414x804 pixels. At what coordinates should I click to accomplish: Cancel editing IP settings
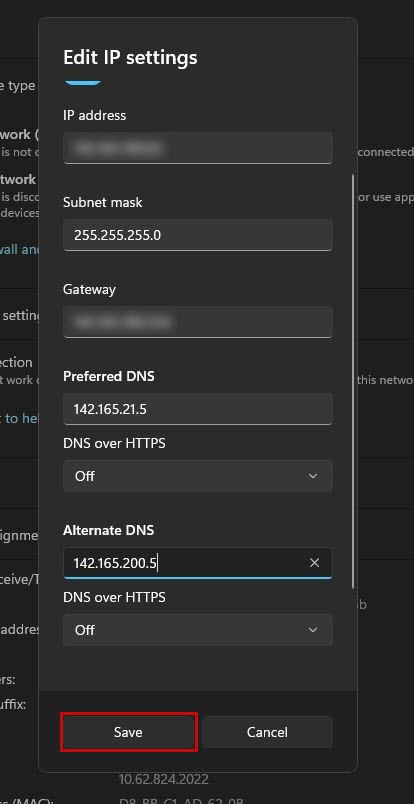click(x=267, y=732)
